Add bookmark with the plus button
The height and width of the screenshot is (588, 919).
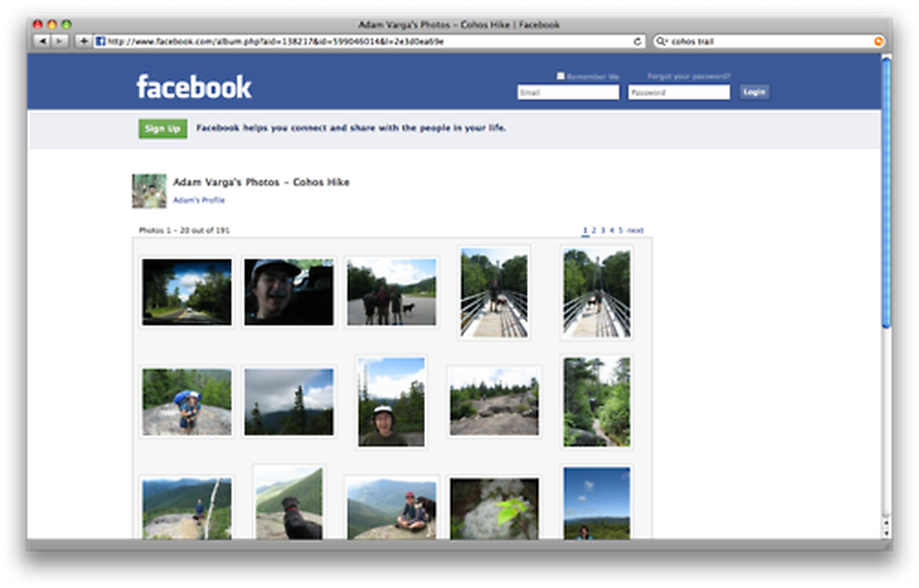pos(83,41)
